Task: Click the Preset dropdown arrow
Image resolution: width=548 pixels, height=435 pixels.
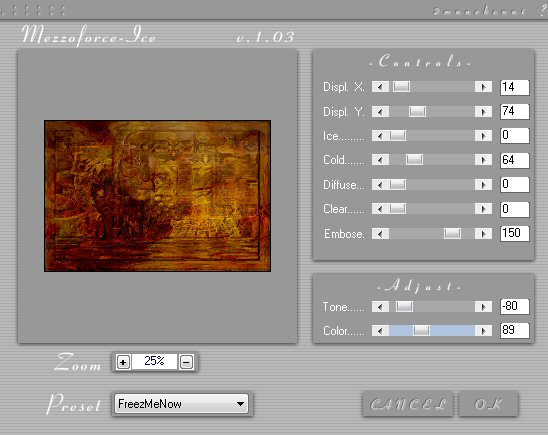Action: [240, 404]
